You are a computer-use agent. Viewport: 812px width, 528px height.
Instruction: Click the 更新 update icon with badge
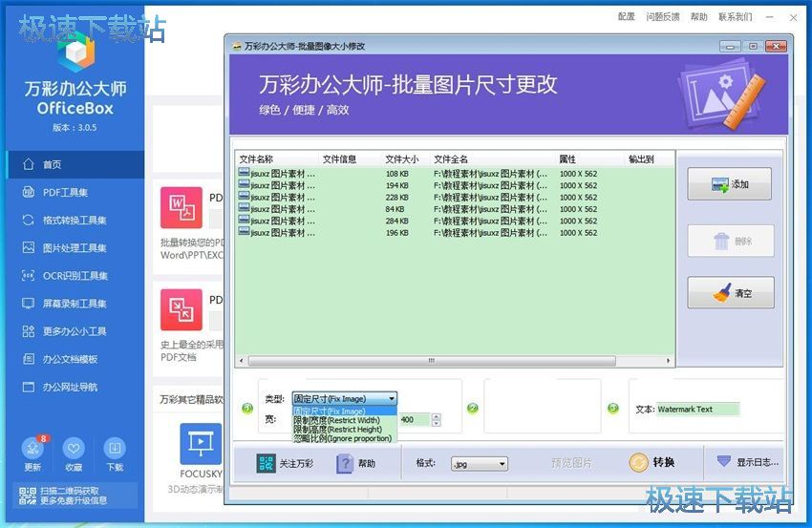[x=32, y=449]
